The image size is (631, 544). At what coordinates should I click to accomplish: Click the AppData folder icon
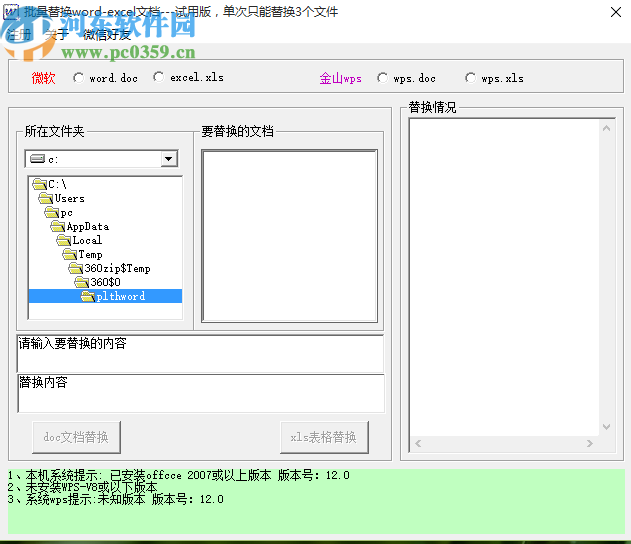(58, 226)
